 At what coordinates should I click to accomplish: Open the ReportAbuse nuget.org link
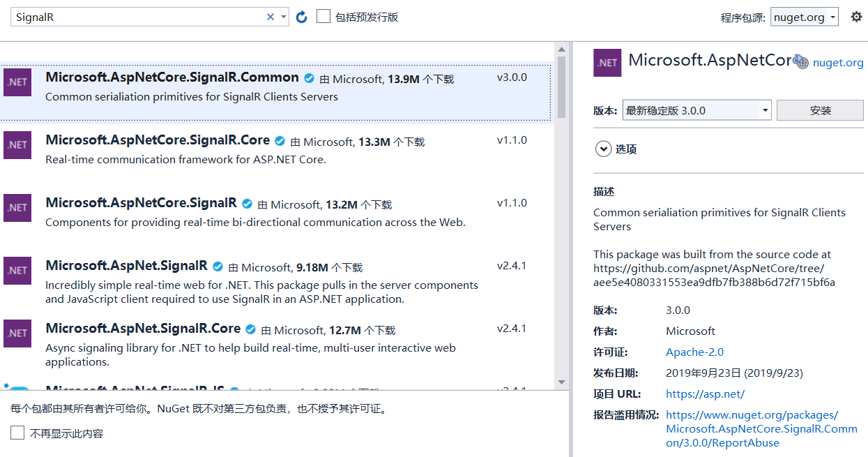(x=761, y=428)
